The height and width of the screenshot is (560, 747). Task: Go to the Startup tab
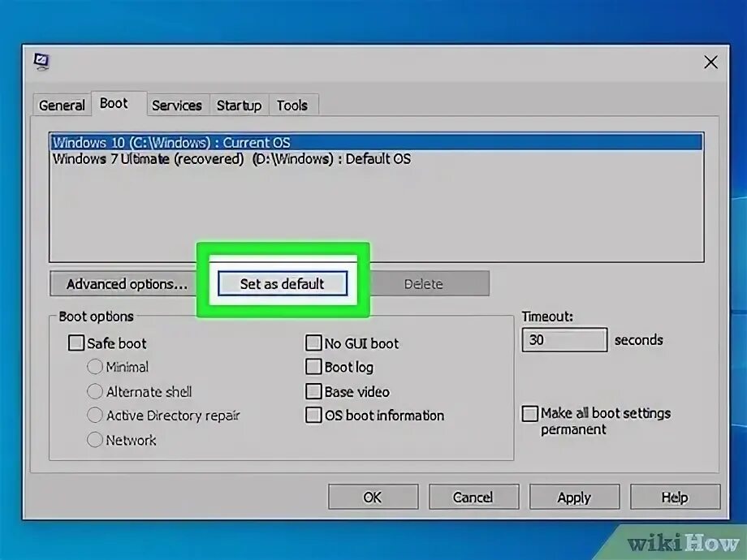240,105
